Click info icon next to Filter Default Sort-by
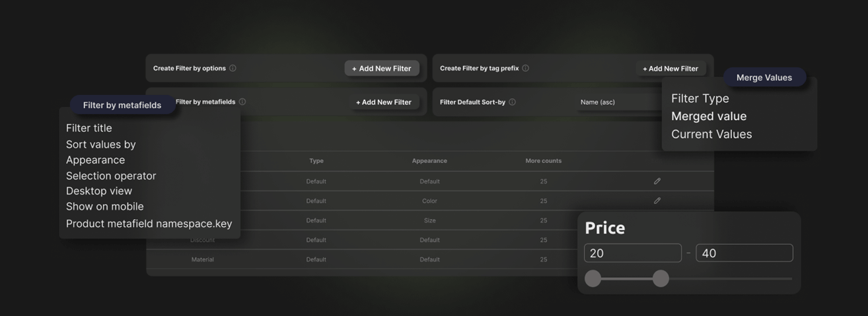Screen dimensions: 868x316 coord(512,102)
